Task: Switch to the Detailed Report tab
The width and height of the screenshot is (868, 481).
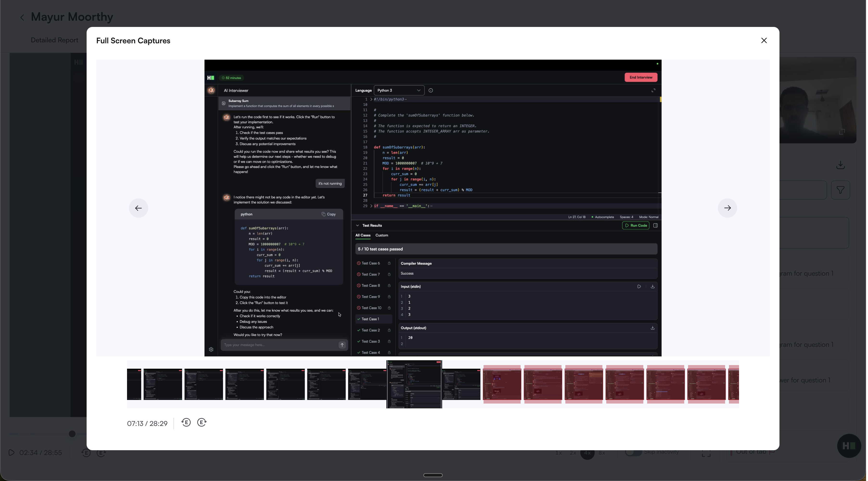Action: coord(55,40)
